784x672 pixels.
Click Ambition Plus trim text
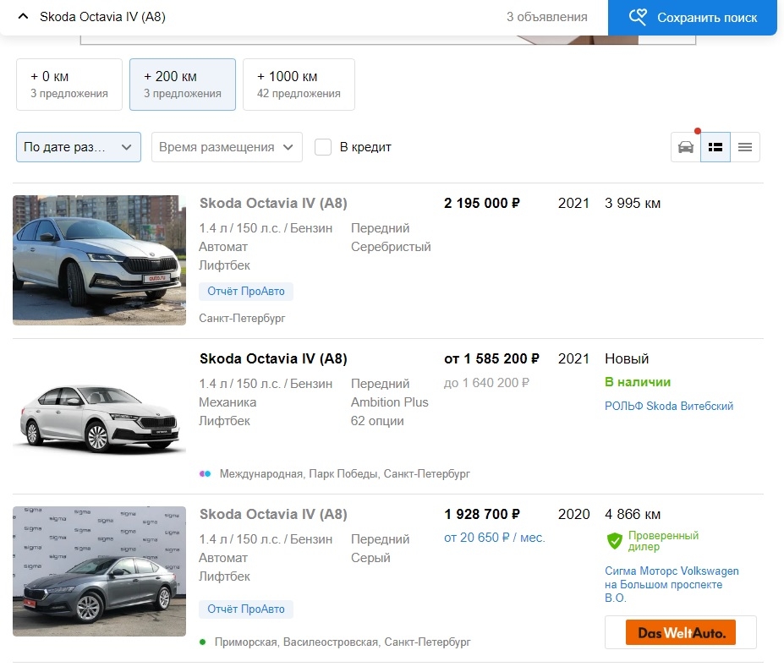coord(390,402)
